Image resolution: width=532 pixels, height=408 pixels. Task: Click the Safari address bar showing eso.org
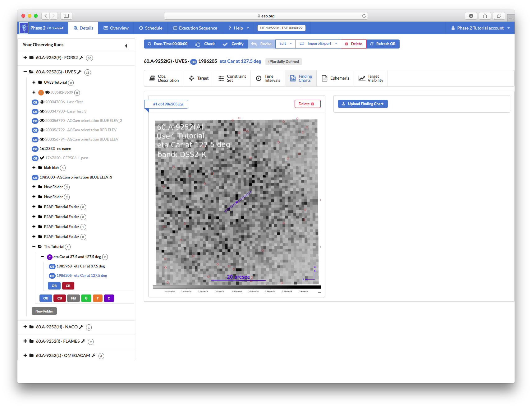point(266,16)
